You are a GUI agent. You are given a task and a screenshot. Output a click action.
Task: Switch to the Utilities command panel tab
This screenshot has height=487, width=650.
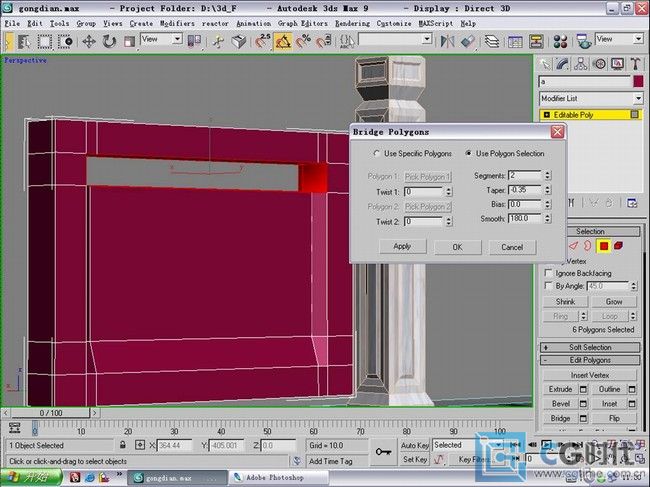point(635,64)
